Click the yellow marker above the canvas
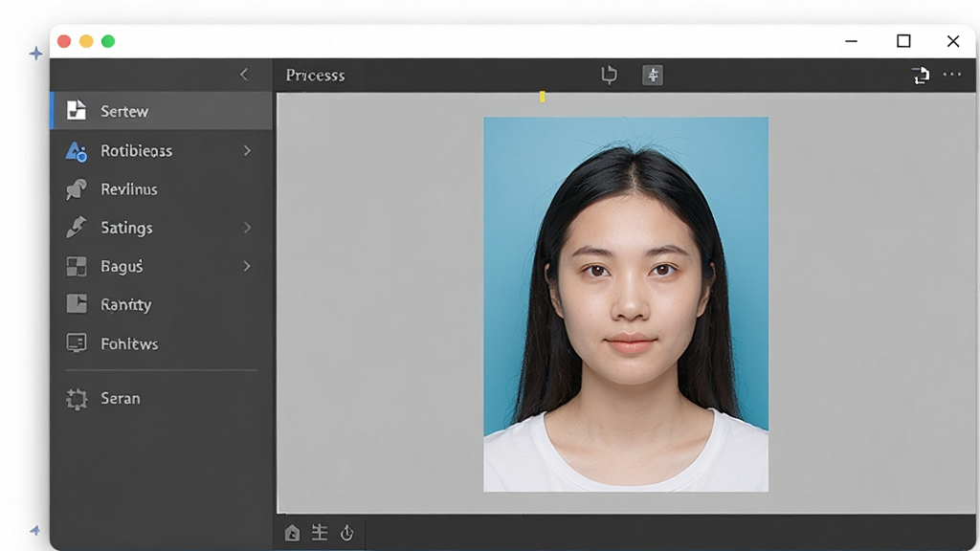 (x=542, y=97)
